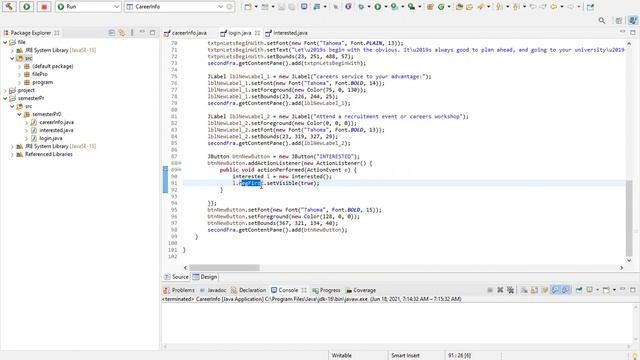Click the Writable status bar field
This screenshot has width=640, height=360.
[x=342, y=356]
